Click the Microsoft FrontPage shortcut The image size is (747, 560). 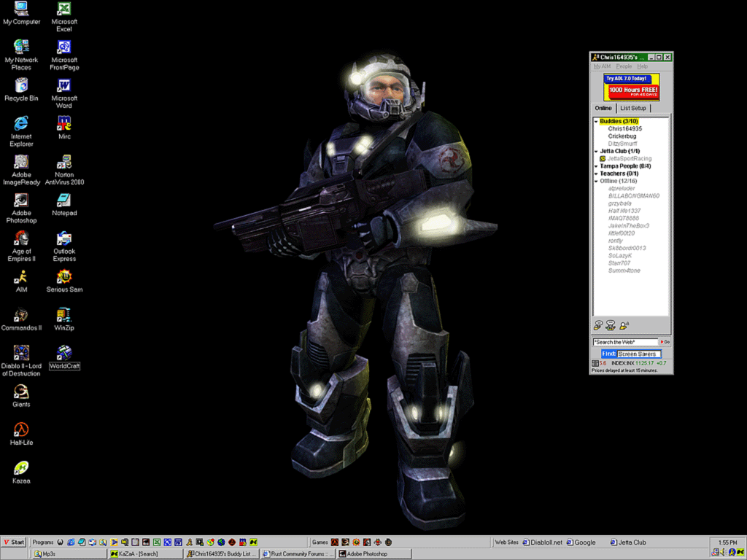pos(64,55)
